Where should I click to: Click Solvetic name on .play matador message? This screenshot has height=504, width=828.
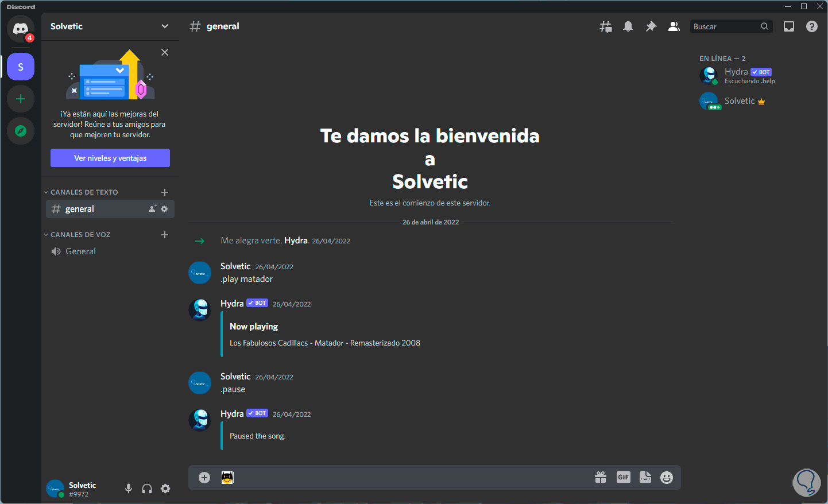pos(235,266)
